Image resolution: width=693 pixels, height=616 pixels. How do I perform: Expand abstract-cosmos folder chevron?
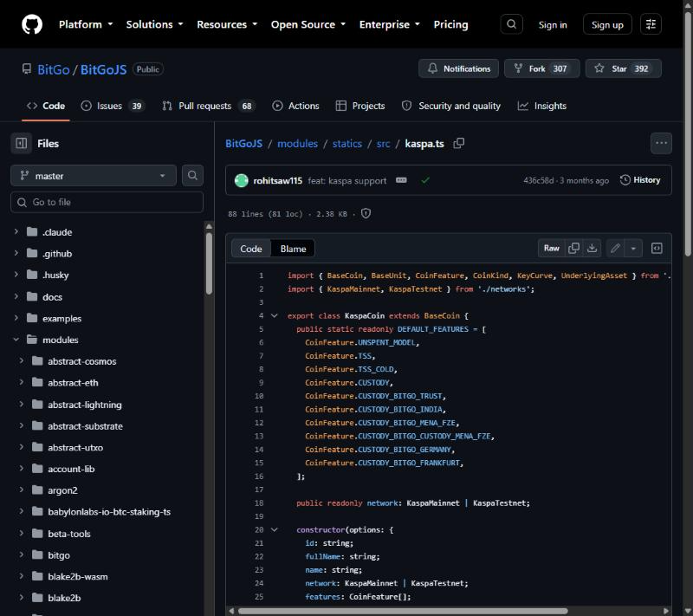click(x=22, y=361)
